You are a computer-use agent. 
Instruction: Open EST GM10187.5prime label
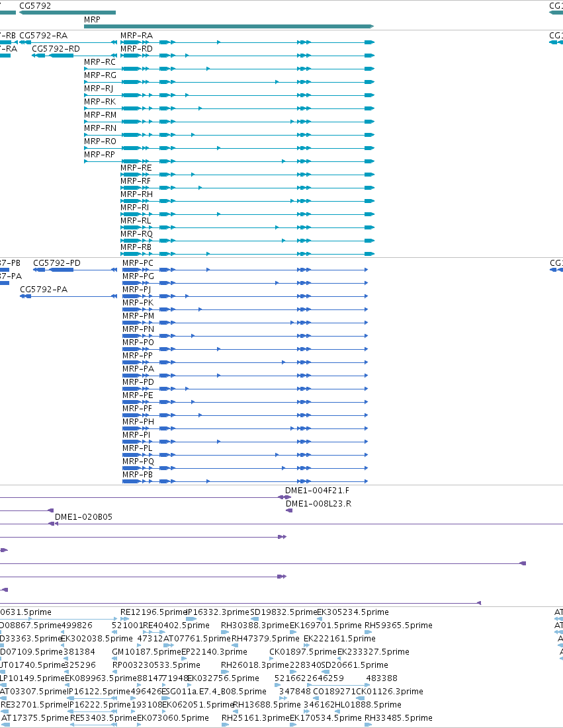146,652
